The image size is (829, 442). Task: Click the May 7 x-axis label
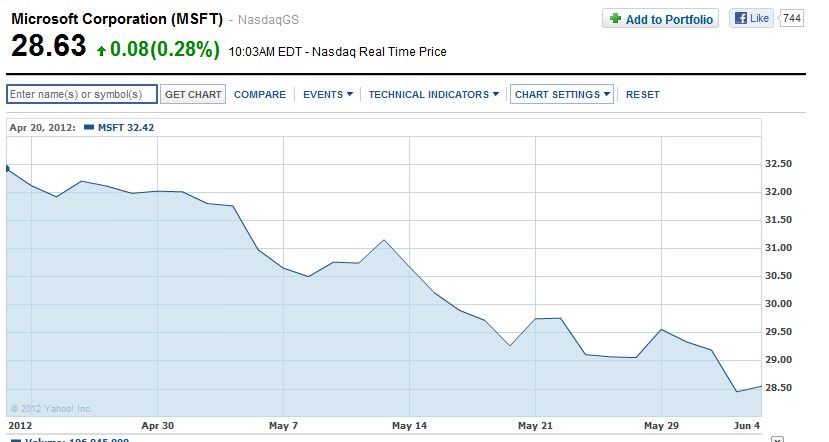tap(283, 426)
